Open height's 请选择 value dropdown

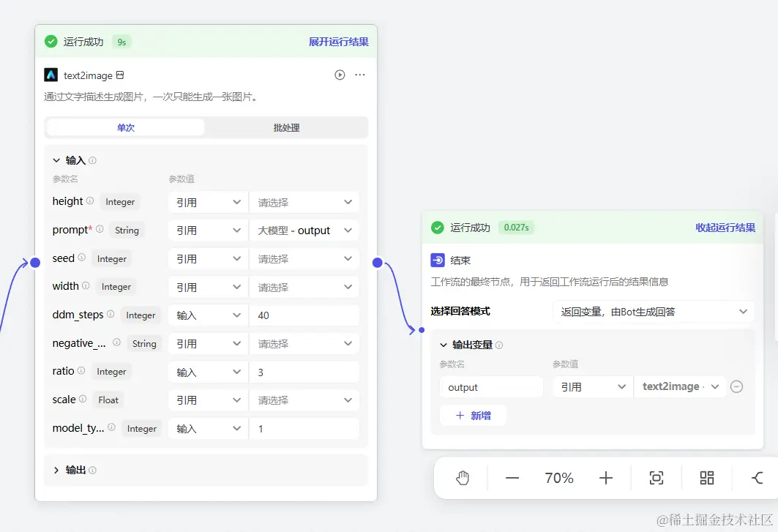coord(304,202)
